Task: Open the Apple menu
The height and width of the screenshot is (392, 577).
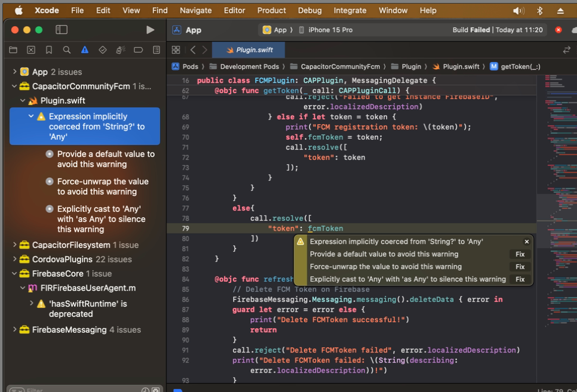Action: pos(19,10)
